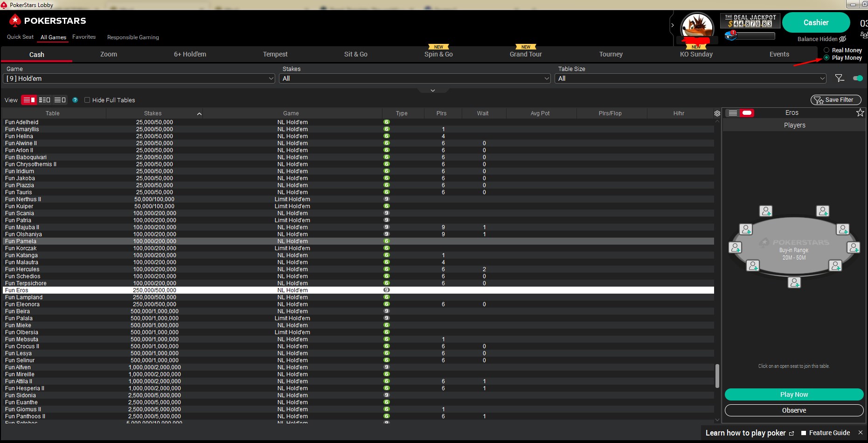Select the third lobby view layout icon
The height and width of the screenshot is (443, 868).
[60, 100]
